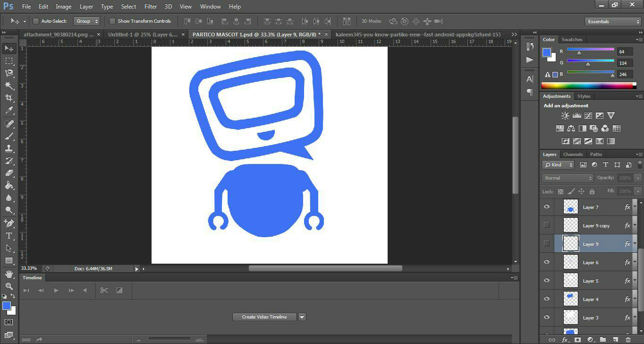Image resolution: width=644 pixels, height=344 pixels.
Task: Switch to the Channels tab
Action: click(x=573, y=155)
